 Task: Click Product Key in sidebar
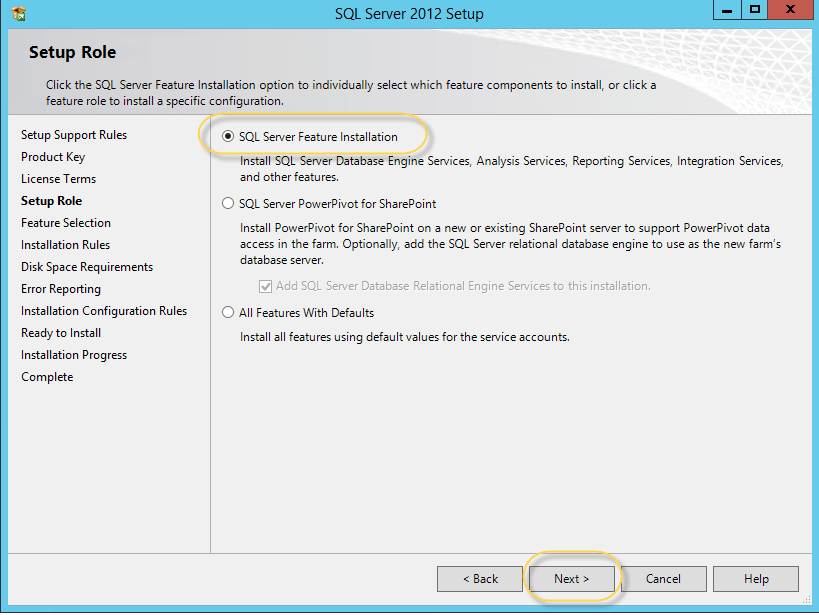(x=53, y=157)
